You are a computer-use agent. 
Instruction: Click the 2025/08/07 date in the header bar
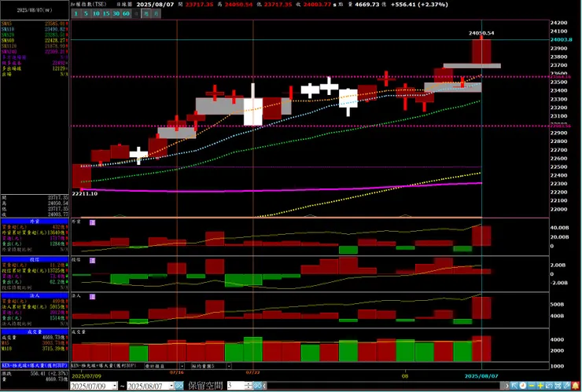tap(155, 5)
